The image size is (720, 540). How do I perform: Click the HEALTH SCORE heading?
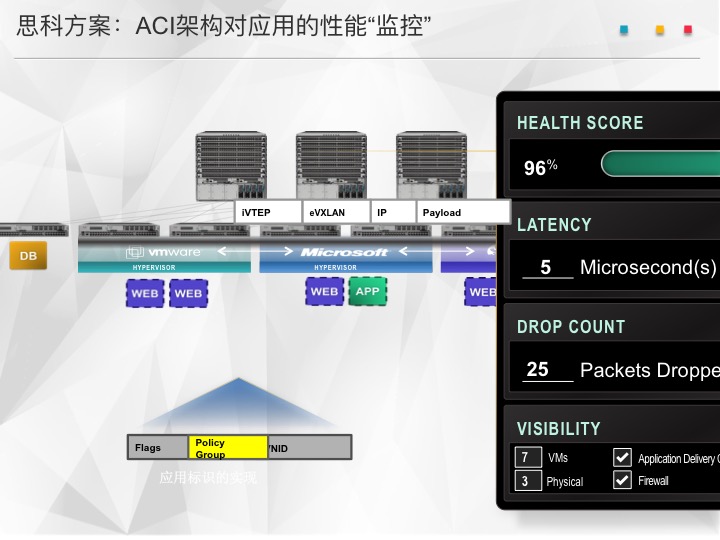(x=580, y=123)
